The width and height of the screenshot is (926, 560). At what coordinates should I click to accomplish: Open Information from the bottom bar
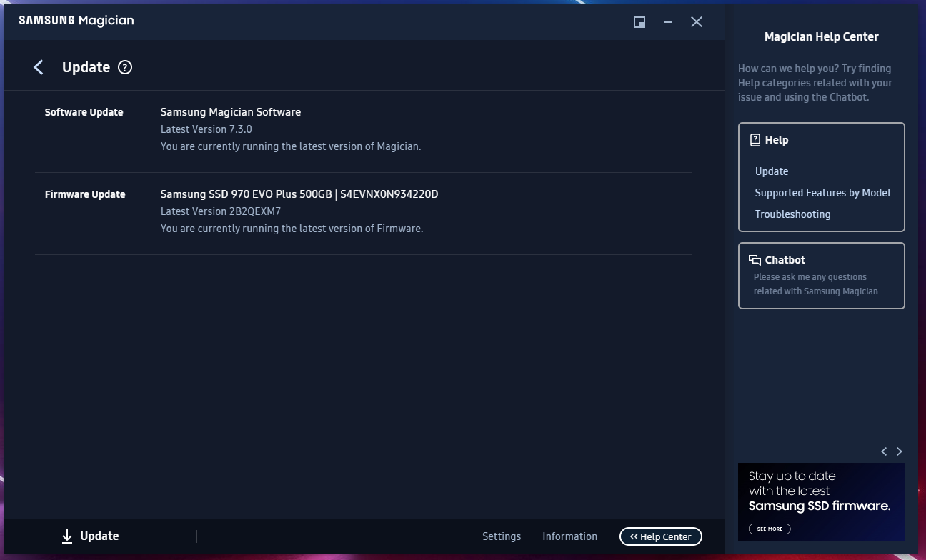point(570,536)
